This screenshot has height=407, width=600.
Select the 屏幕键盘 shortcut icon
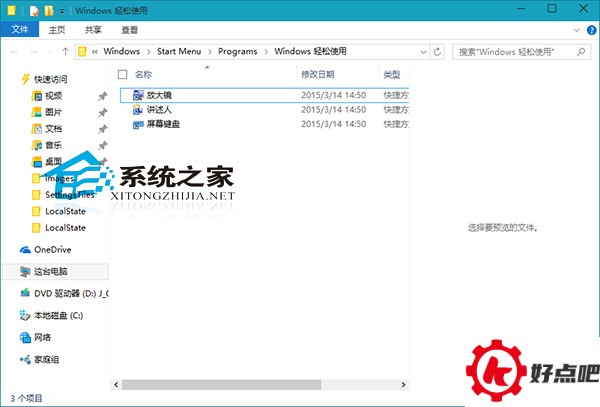138,124
